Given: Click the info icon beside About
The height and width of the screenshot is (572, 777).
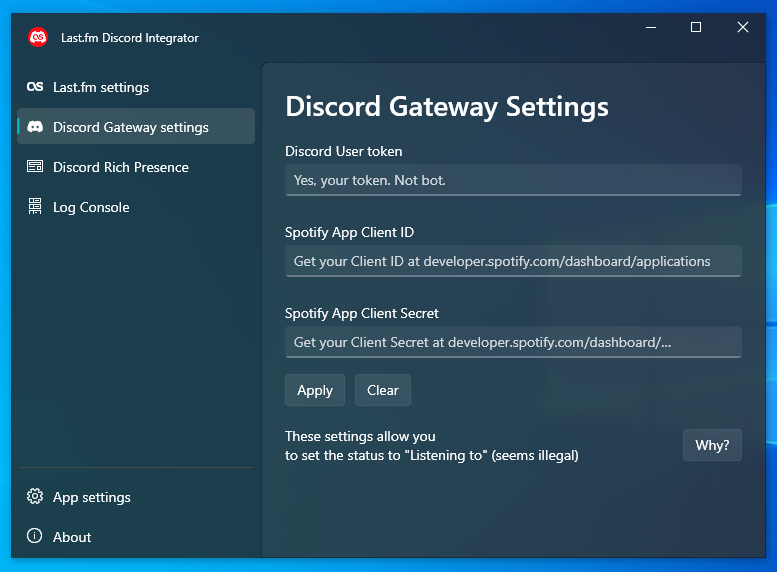Looking at the screenshot, I should click(x=35, y=536).
